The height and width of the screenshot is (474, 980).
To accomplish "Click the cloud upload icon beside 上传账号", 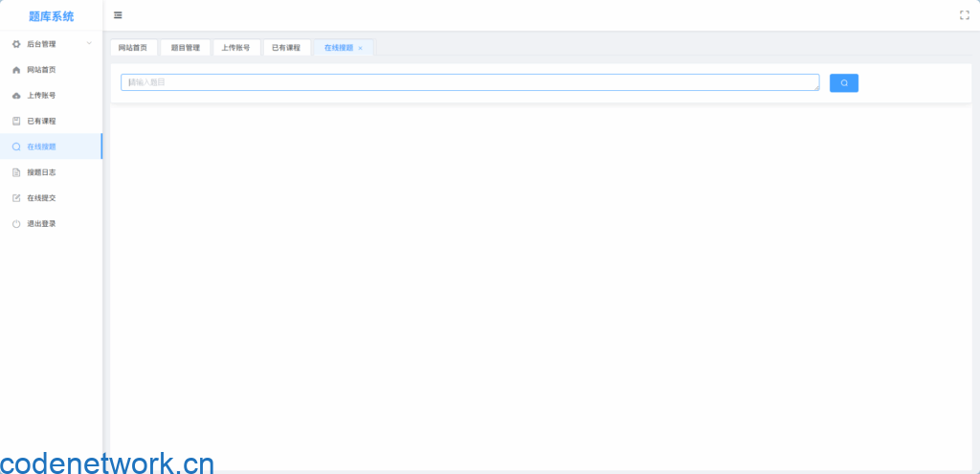I will (x=16, y=96).
